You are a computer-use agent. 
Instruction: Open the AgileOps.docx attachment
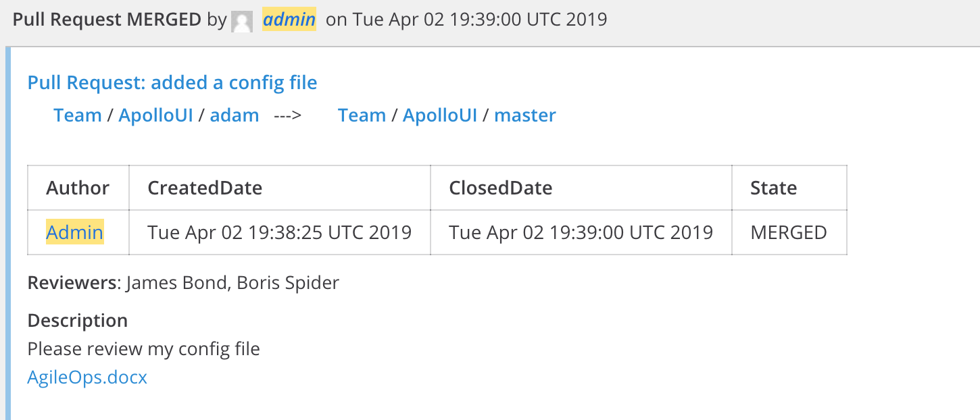point(87,377)
